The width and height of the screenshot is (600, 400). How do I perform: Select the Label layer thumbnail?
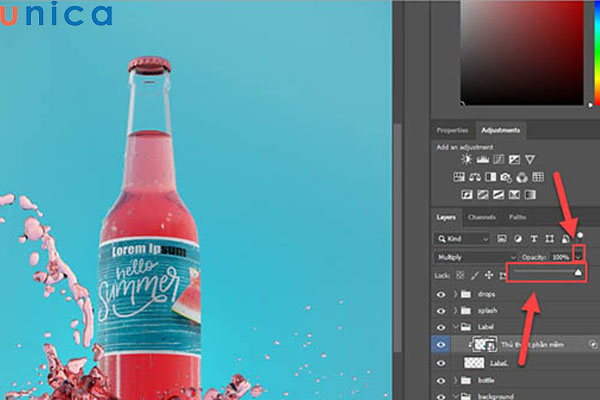click(474, 363)
